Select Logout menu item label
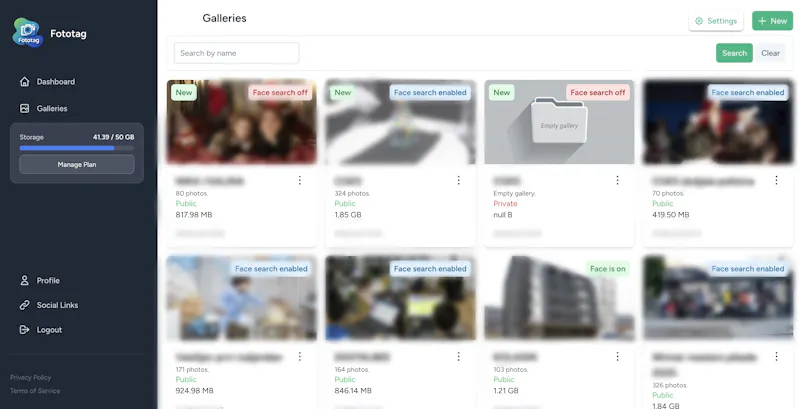Screen dimensions: 800x409 pos(49,330)
